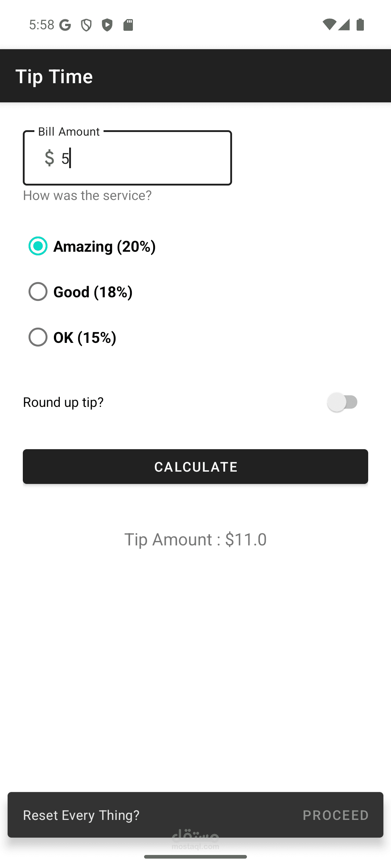This screenshot has width=391, height=868.
Task: Tap the Tip Time app bar title
Action: 54,76
